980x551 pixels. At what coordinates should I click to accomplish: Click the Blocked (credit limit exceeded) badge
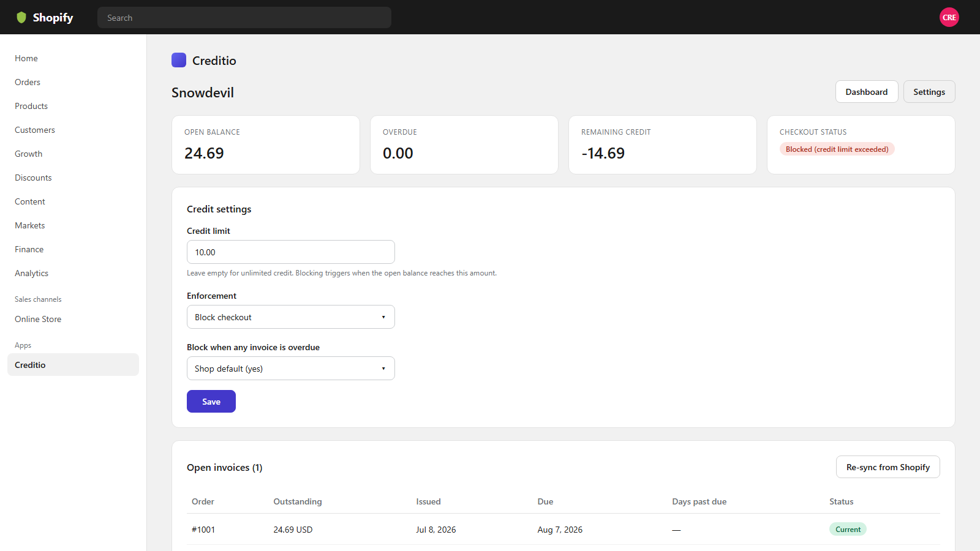tap(837, 149)
